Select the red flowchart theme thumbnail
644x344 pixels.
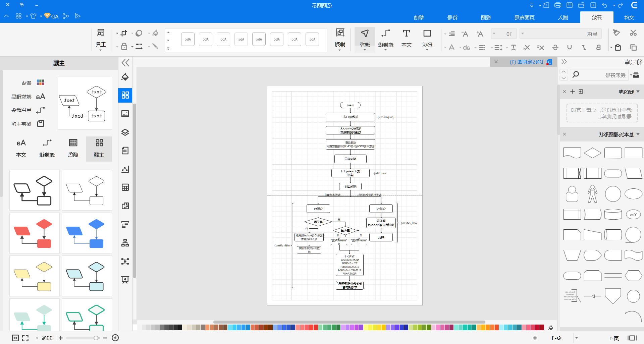(34, 233)
